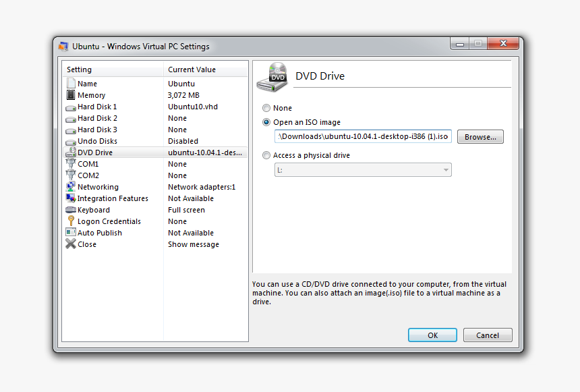Select the Hard Disk 1 icon
Image resolution: width=580 pixels, height=392 pixels.
(71, 107)
